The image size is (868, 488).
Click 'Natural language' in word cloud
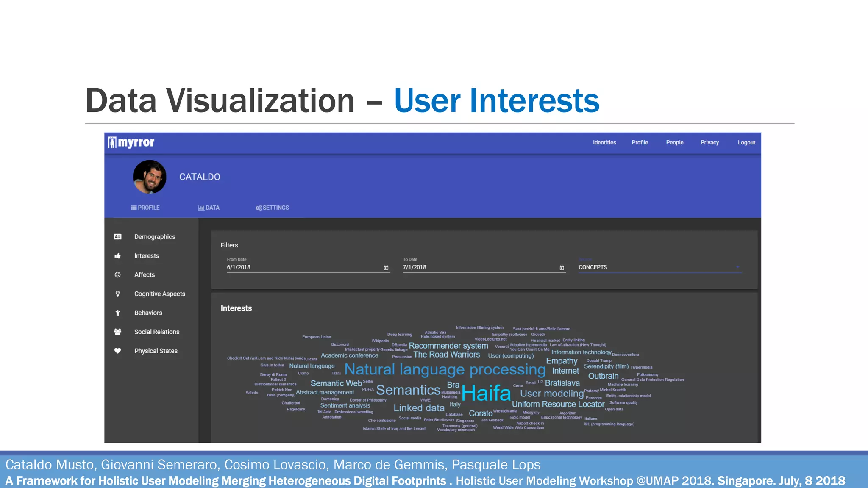coord(312,366)
